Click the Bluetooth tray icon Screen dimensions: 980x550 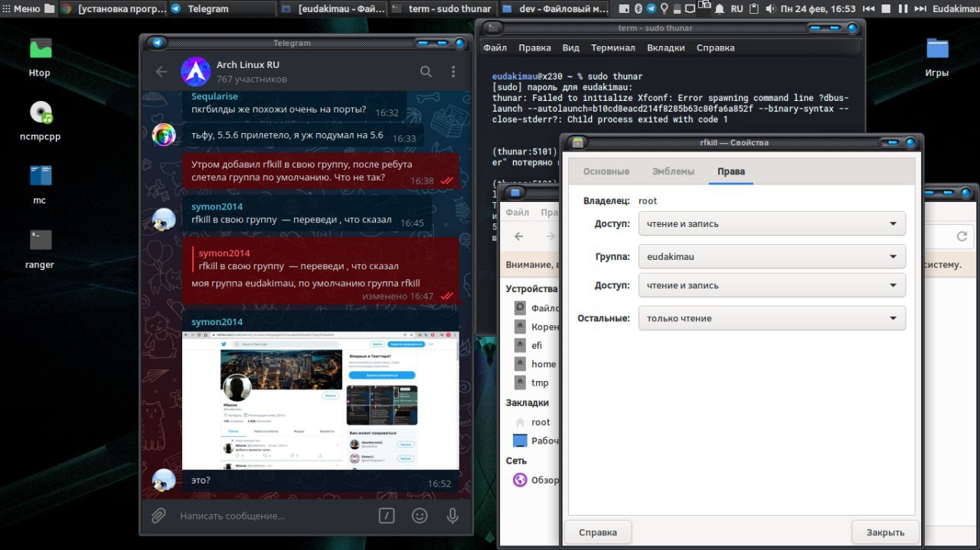(638, 8)
